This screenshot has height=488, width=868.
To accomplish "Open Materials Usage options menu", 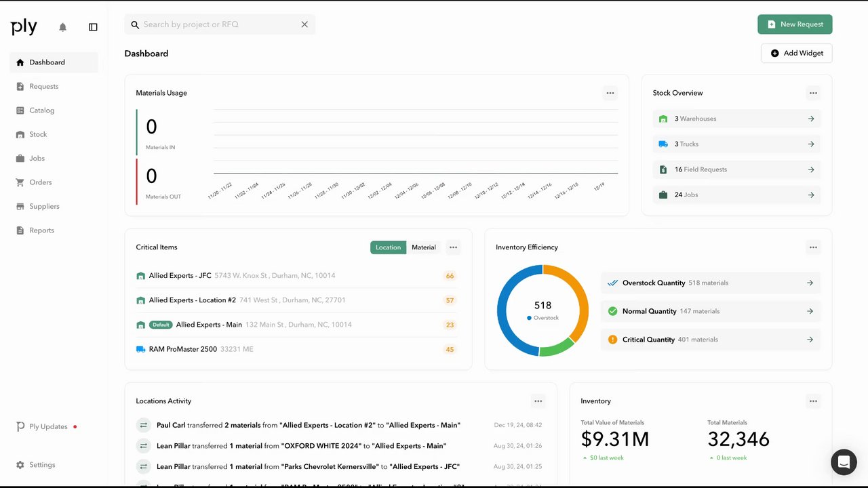I will (x=610, y=93).
